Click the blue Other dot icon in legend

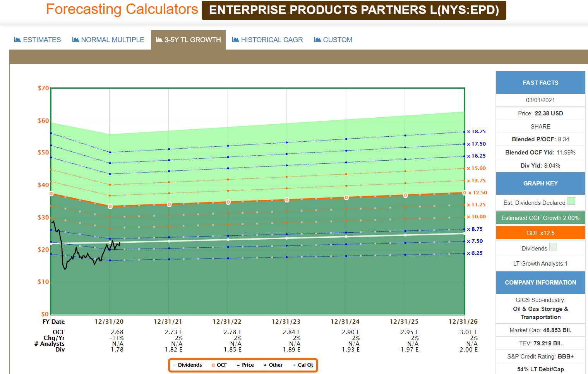pos(264,365)
